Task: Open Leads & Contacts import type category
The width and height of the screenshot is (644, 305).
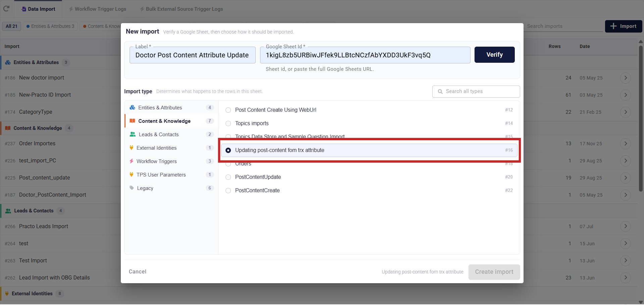Action: click(x=171, y=135)
